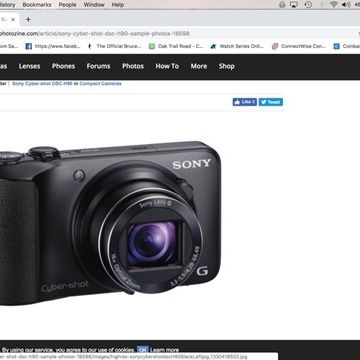Open the Help menu

118,5
